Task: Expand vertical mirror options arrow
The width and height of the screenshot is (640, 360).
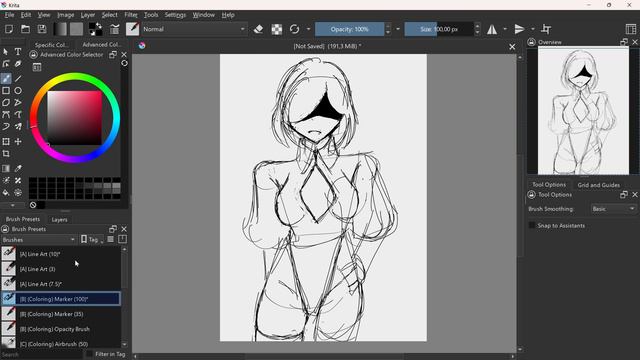Action: 533,29
